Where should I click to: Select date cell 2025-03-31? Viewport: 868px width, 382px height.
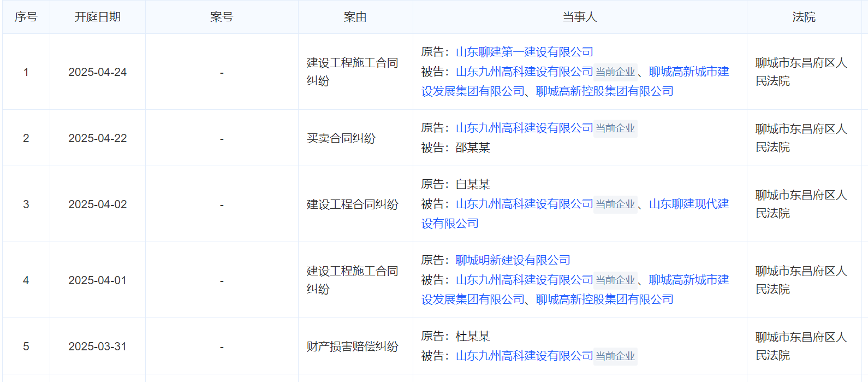point(97,346)
